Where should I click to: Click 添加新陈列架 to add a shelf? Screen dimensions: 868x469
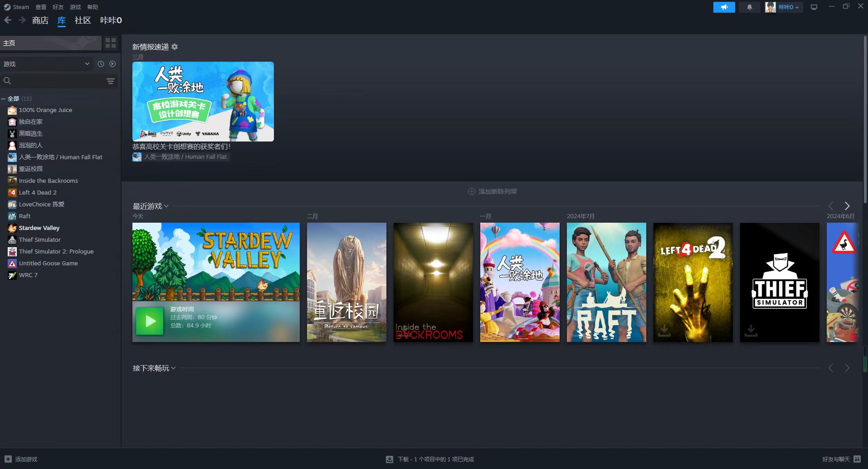coord(493,191)
